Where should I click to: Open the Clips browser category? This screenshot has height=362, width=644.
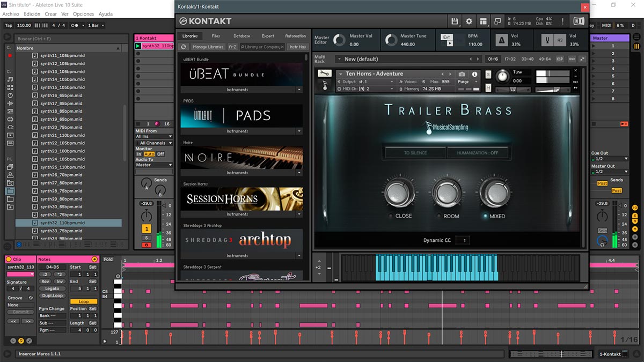coord(10,136)
